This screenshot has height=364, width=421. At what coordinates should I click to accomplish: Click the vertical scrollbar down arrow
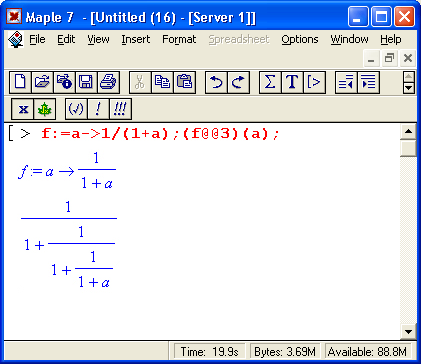(x=408, y=332)
